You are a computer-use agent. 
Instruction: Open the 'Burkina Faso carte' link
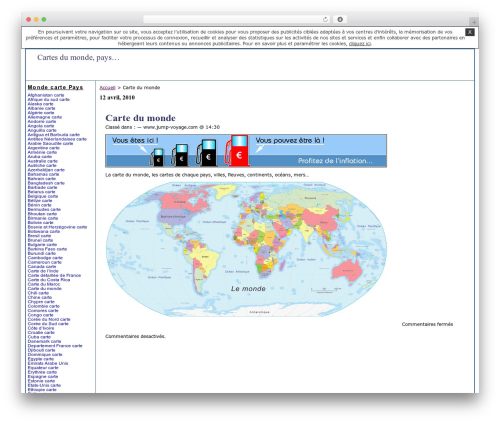47,249
